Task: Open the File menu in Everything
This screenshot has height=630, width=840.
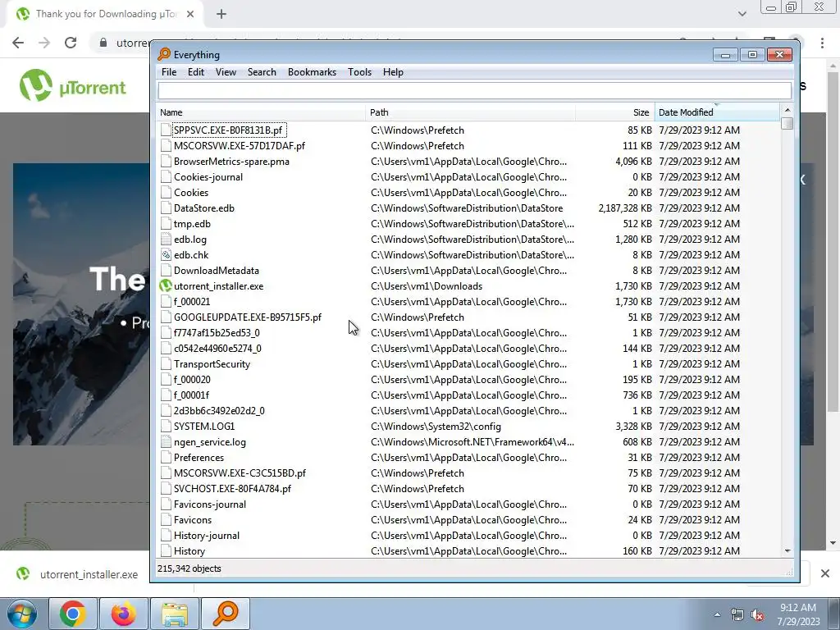Action: pyautogui.click(x=169, y=72)
